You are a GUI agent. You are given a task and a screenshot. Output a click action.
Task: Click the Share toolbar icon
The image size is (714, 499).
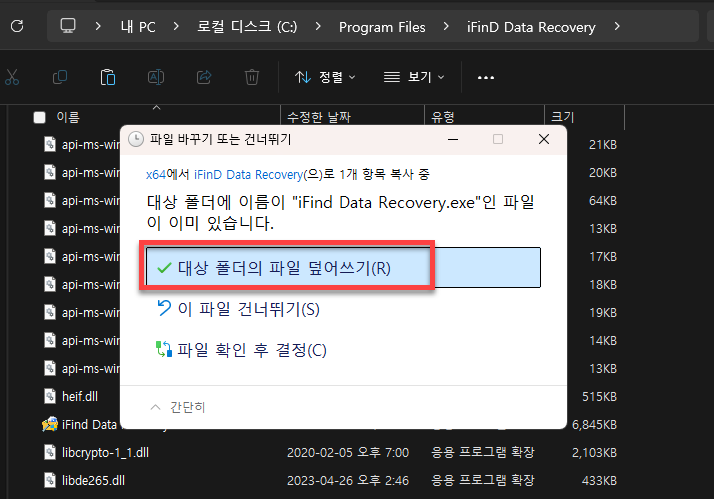204,77
